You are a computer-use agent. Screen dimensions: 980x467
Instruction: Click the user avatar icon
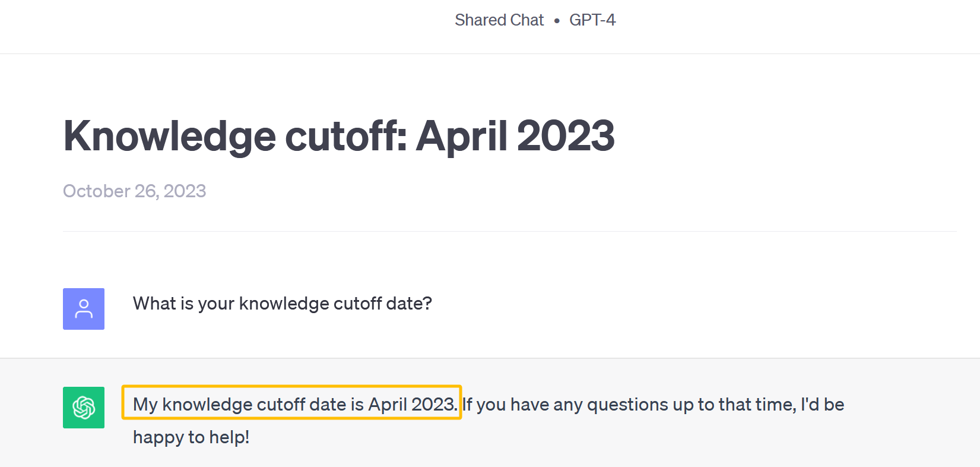[84, 309]
